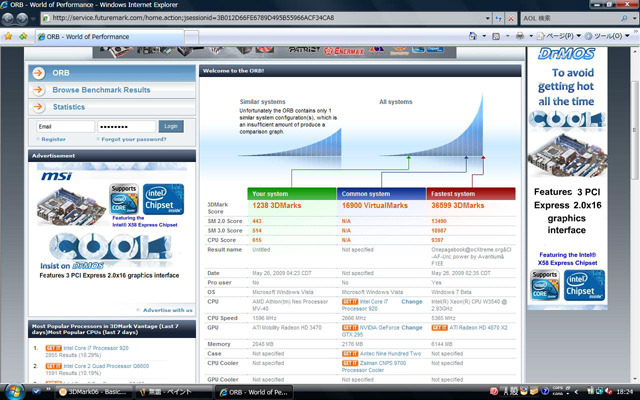Click the orange arrow icon beside ORB

pyautogui.click(x=38, y=73)
